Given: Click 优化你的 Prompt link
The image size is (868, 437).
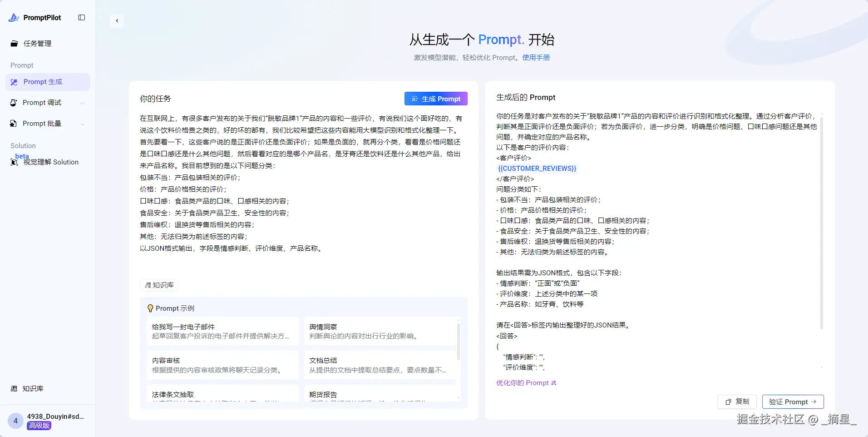Looking at the screenshot, I should (x=526, y=383).
